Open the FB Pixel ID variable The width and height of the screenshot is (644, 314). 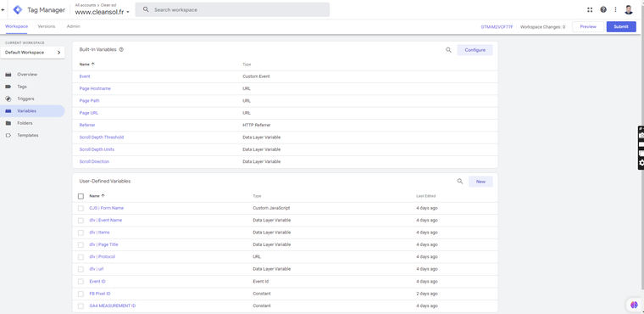click(x=100, y=294)
